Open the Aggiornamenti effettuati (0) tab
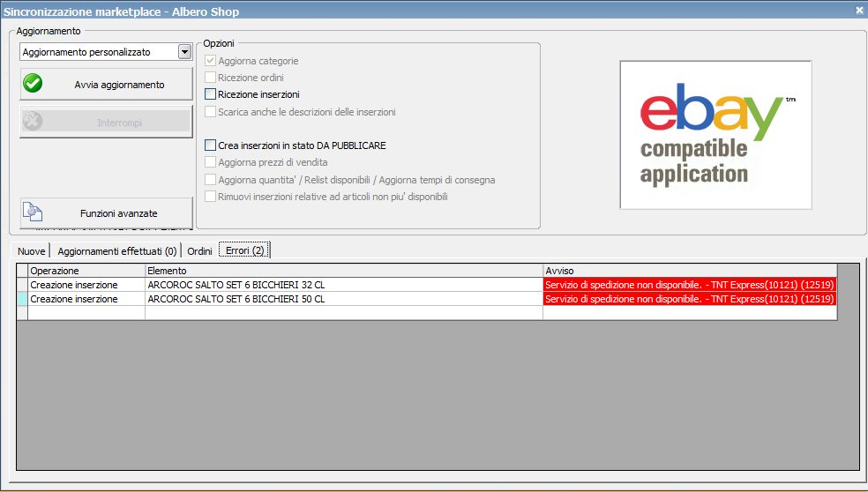 pos(116,251)
